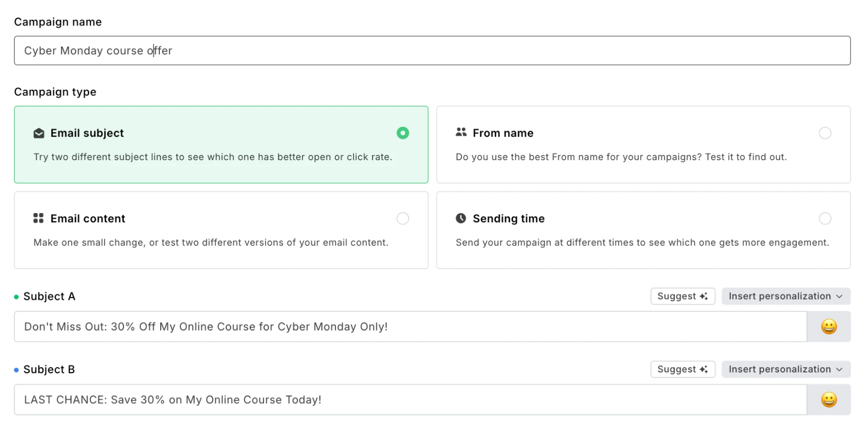Click the Email content grid icon

pyautogui.click(x=39, y=218)
